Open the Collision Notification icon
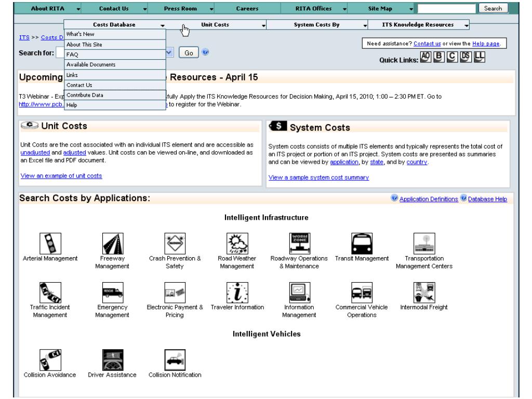The height and width of the screenshot is (399, 532). (x=175, y=360)
